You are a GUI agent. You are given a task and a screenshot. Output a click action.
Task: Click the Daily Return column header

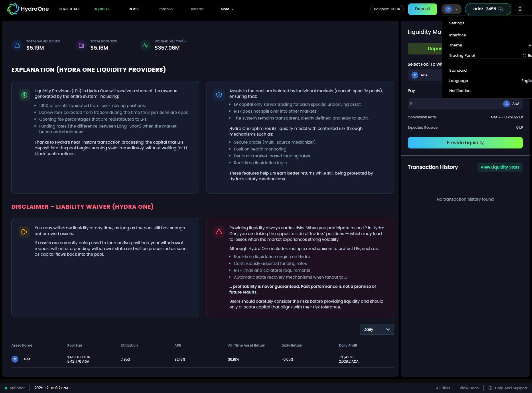292,345
